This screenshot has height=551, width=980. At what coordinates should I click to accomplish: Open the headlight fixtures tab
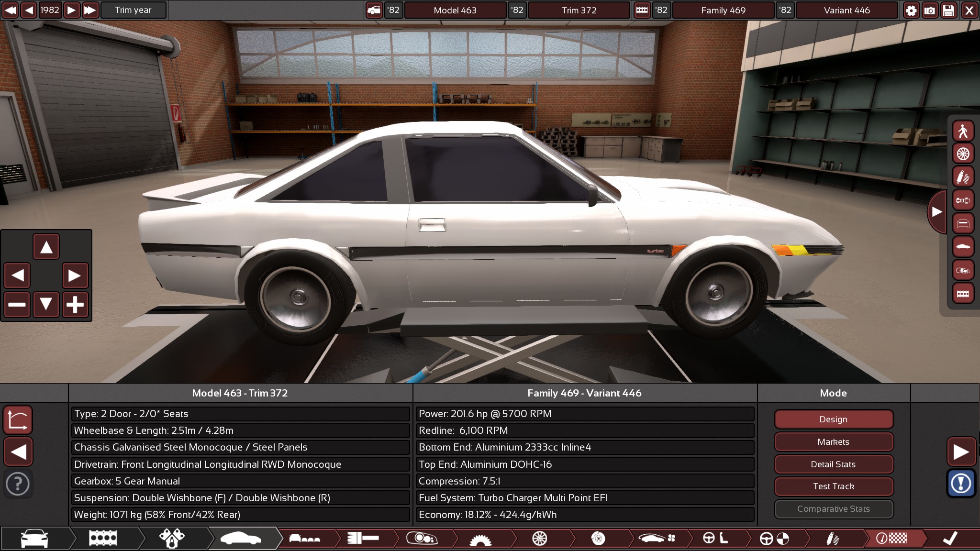(x=422, y=539)
